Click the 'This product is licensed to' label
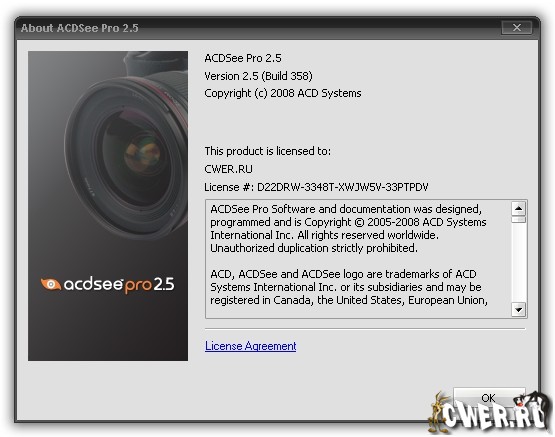Screen dimensions: 555x437 point(268,151)
